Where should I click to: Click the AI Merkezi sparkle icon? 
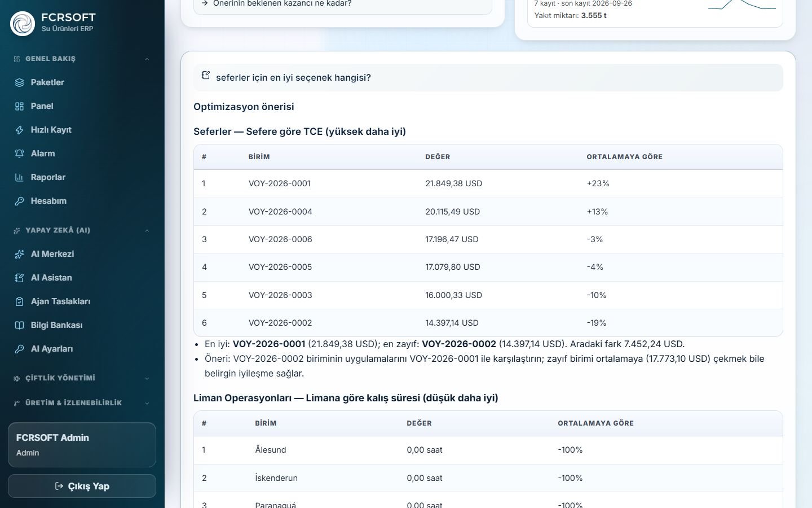pyautogui.click(x=19, y=254)
